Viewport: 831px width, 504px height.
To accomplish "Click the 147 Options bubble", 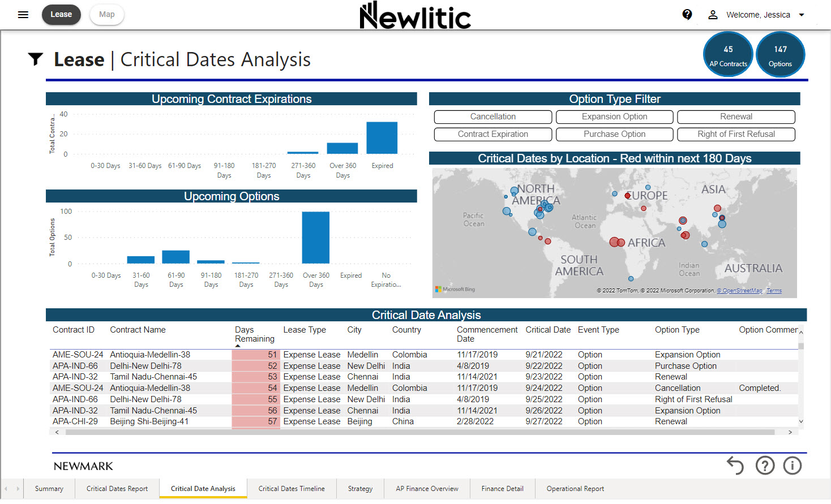I will coord(780,55).
